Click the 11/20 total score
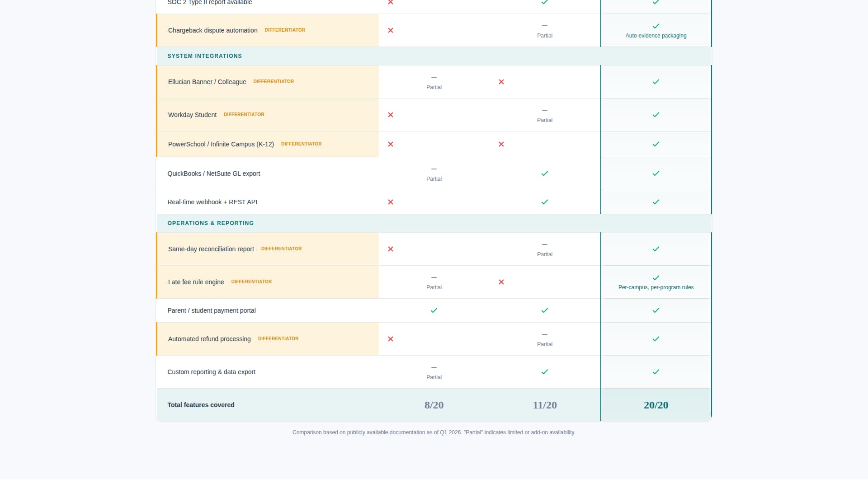This screenshot has height=488, width=868. point(545,405)
